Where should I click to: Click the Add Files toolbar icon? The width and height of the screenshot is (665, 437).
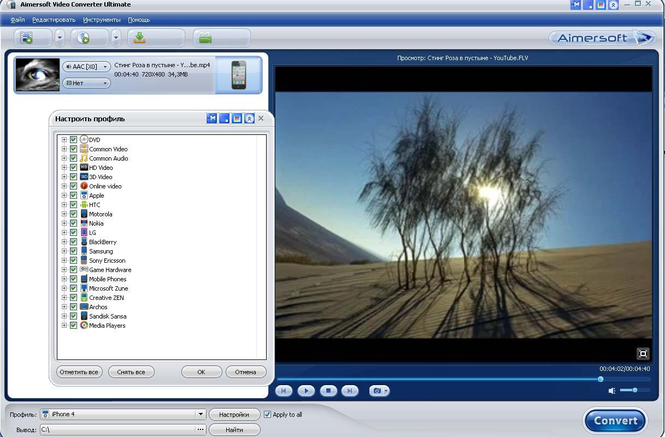pos(26,38)
